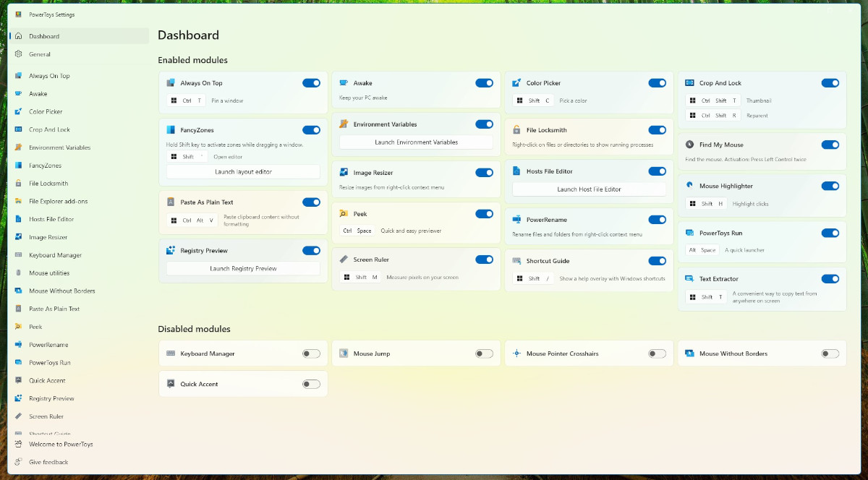Open Welcome to PowerToys link

coord(79,445)
